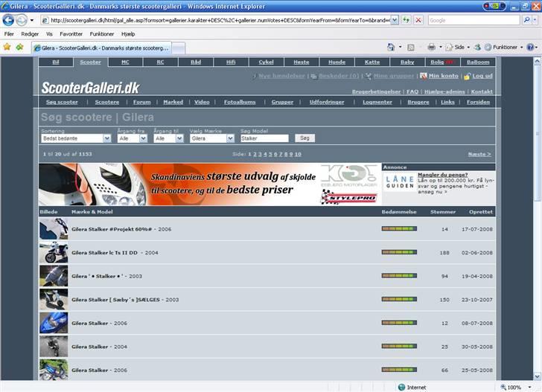This screenshot has height=392, width=542.
Task: Click the Home icon in command bar
Action: tap(392, 47)
